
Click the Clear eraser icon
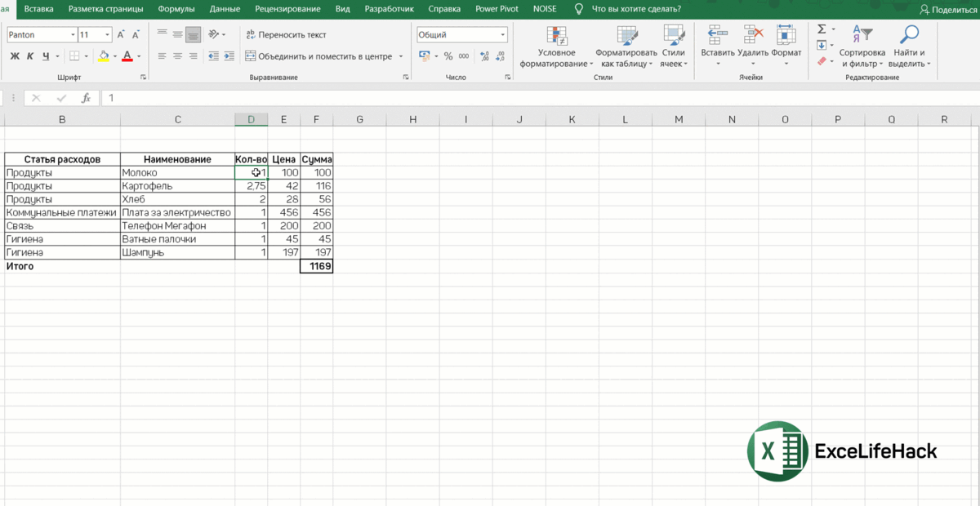tap(822, 60)
